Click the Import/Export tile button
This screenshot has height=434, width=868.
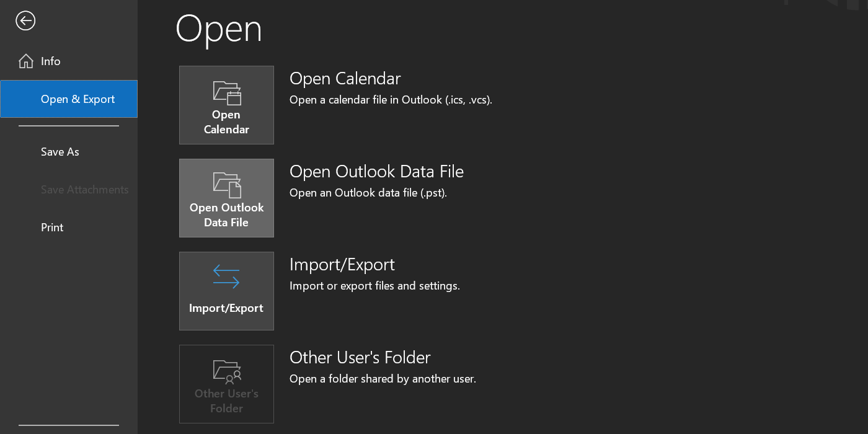226,291
